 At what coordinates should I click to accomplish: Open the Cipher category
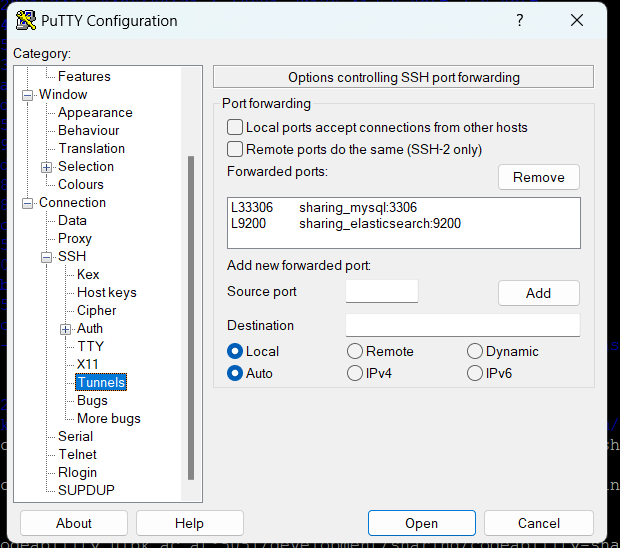[x=96, y=310]
